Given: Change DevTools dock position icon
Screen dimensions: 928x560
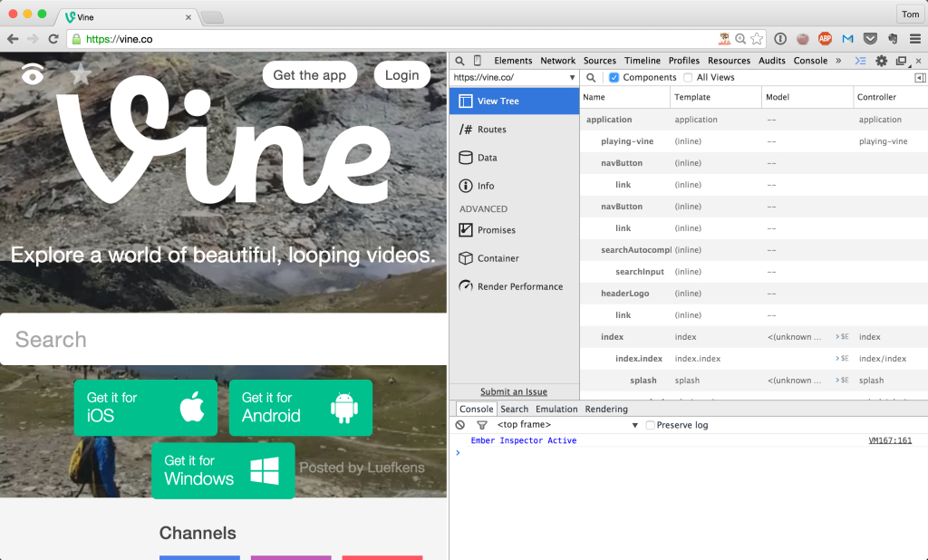Looking at the screenshot, I should point(902,61).
